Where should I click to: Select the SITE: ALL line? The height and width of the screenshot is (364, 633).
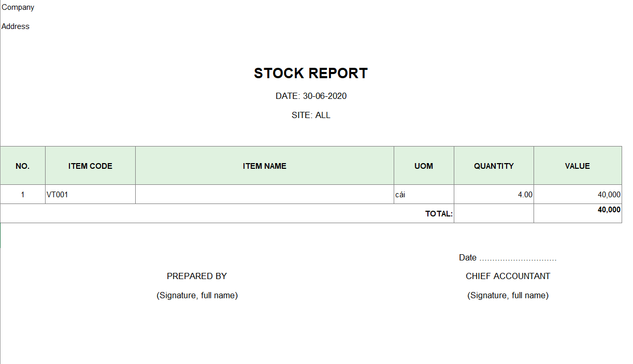click(x=311, y=115)
